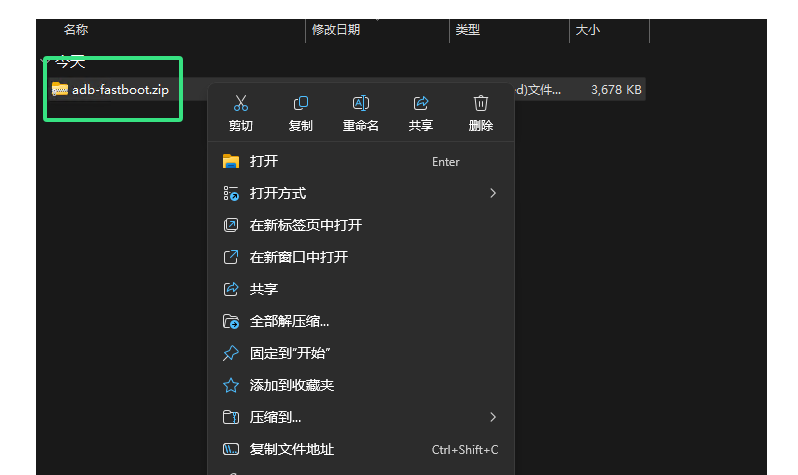
Task: Click the share icon beside 共享 menu entry
Action: click(231, 289)
